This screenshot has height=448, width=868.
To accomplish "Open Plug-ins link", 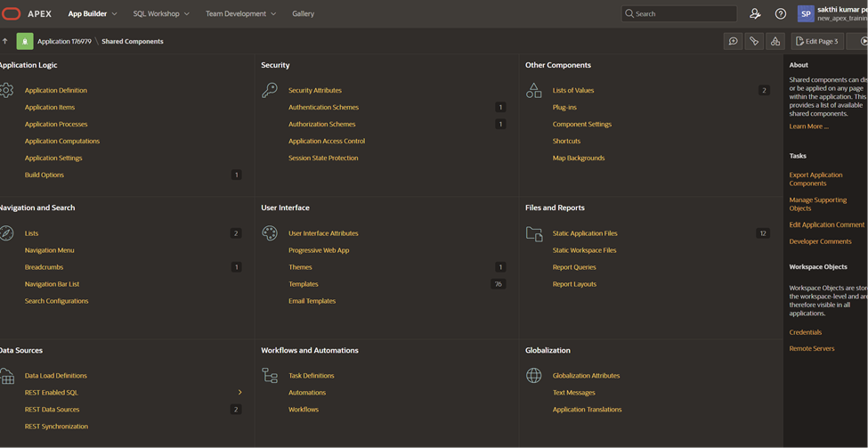I will click(564, 108).
